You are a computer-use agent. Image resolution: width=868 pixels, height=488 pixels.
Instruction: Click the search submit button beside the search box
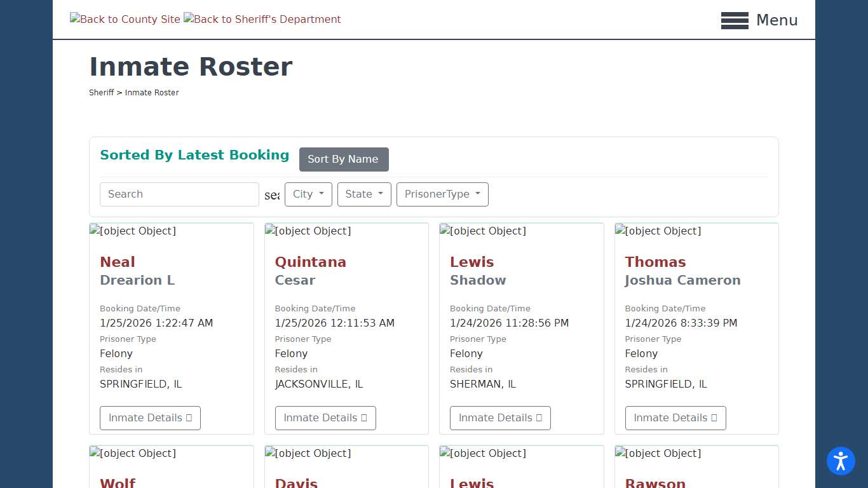click(x=273, y=194)
